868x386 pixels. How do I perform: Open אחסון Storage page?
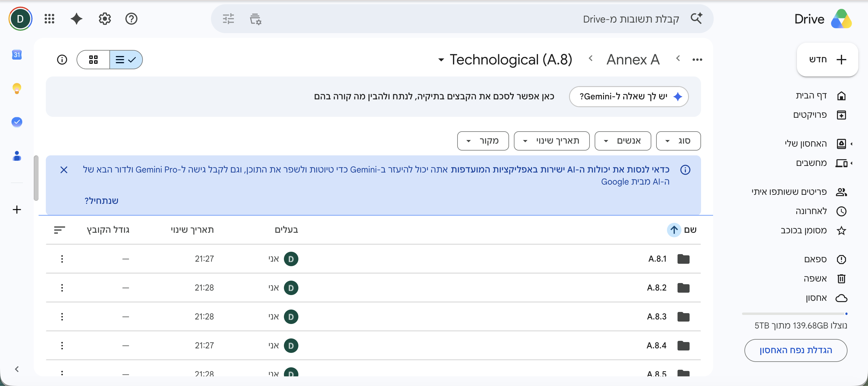point(826,298)
